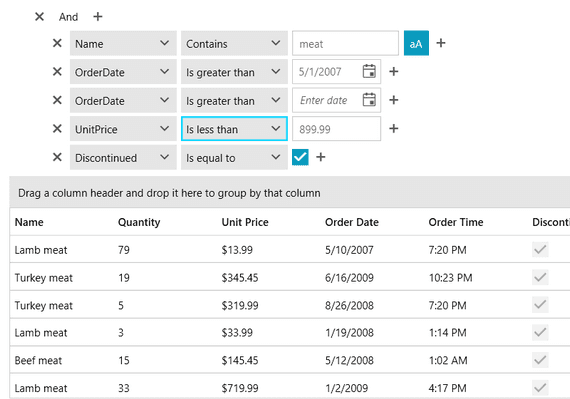This screenshot has height=399, width=570.
Task: Select the $319.99 unit price cell
Action: pyautogui.click(x=240, y=306)
